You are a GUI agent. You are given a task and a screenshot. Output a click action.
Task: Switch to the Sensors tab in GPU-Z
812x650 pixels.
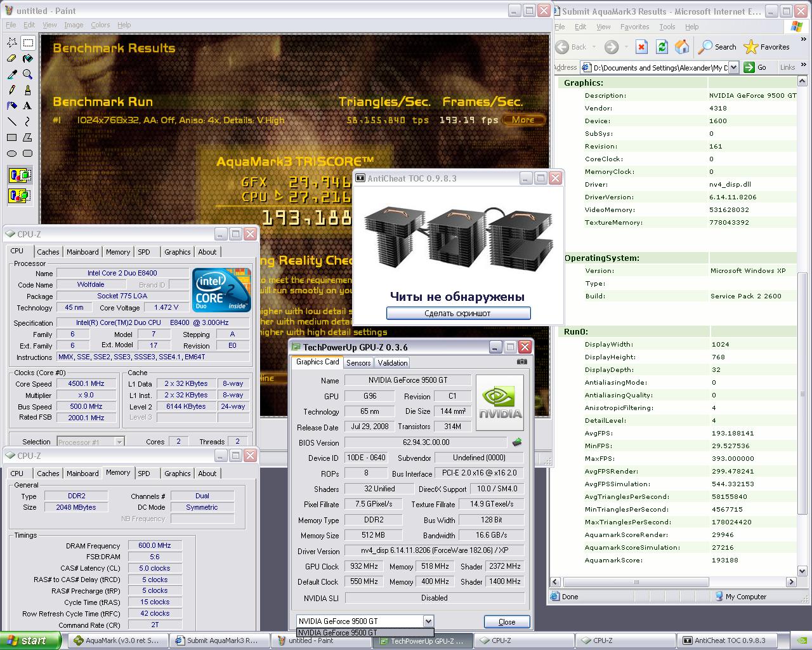click(358, 363)
